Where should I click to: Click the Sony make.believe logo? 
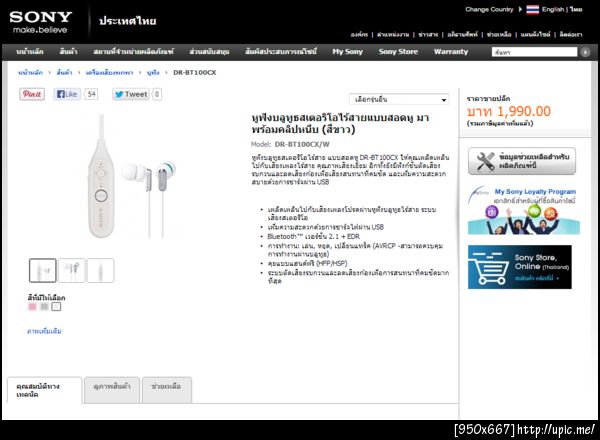click(x=41, y=22)
